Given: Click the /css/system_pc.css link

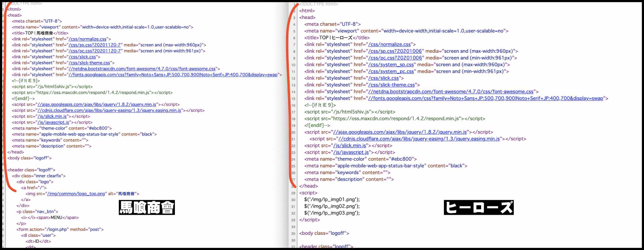Looking at the screenshot, I should tap(391, 71).
